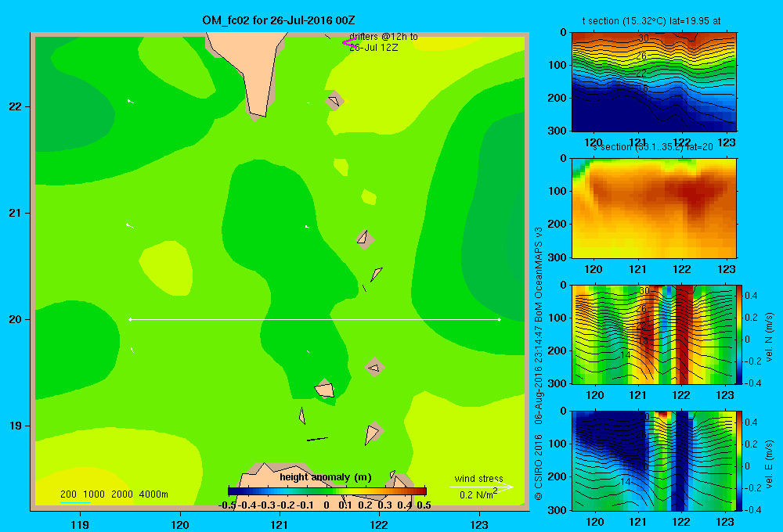Click the white wind stress reference arrow

click(x=482, y=487)
